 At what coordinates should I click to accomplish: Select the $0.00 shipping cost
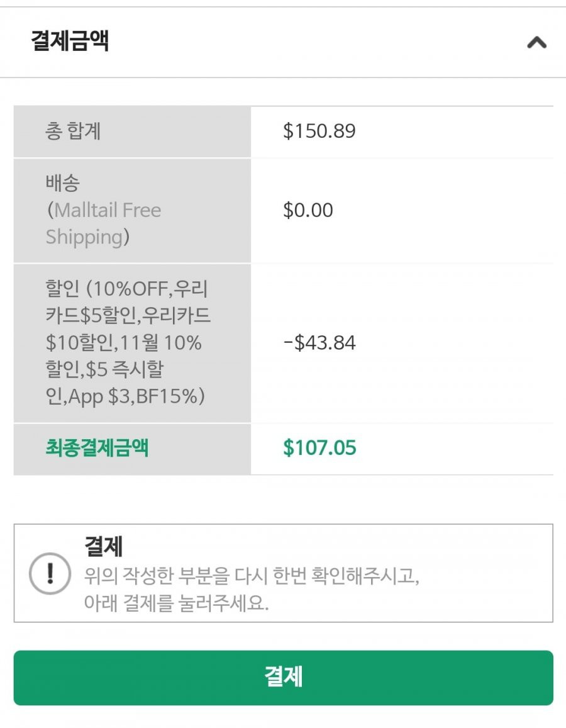[x=308, y=210]
